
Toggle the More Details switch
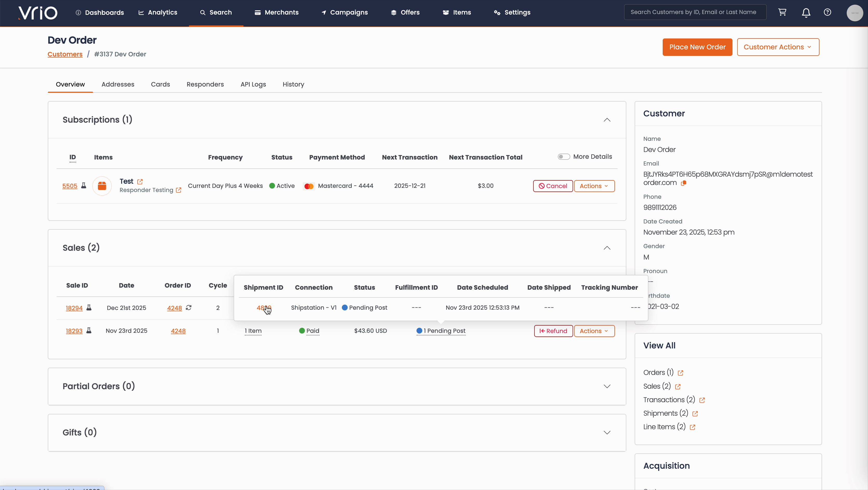click(x=564, y=157)
